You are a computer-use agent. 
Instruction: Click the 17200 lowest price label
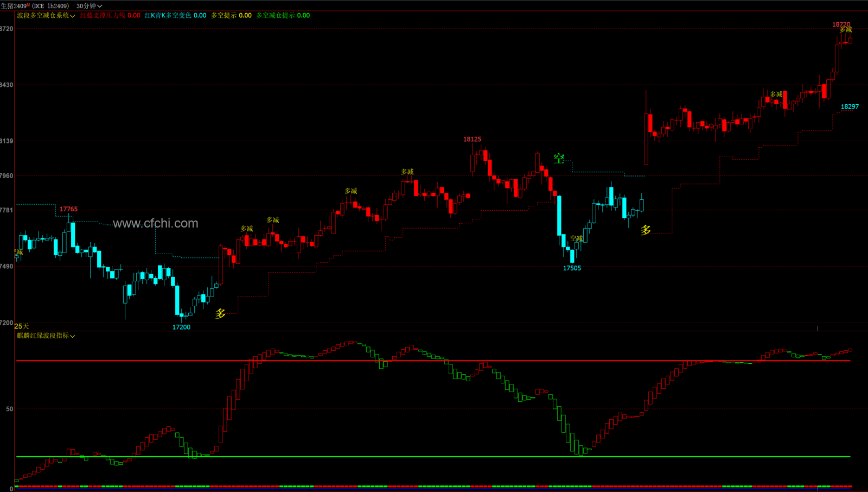tap(181, 327)
